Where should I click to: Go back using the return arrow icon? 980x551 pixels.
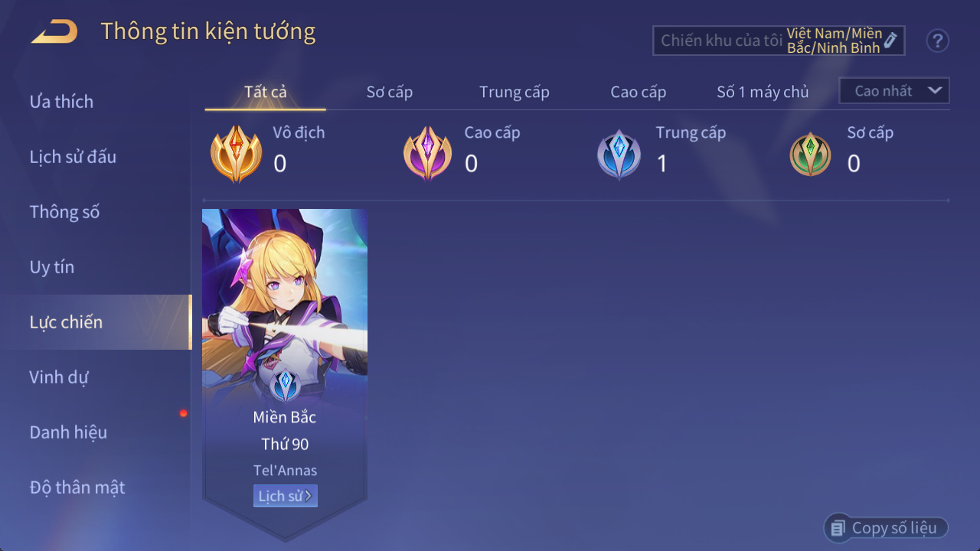point(54,32)
